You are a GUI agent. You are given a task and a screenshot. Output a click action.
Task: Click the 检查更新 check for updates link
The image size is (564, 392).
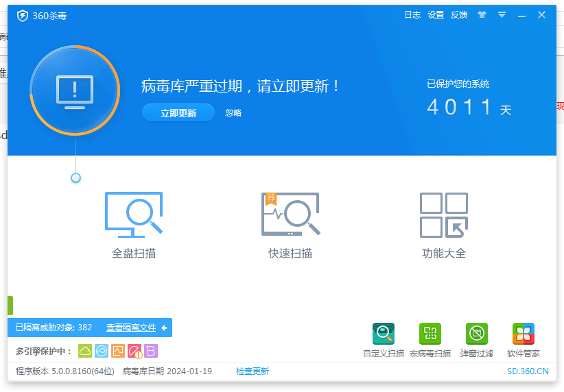coord(252,371)
